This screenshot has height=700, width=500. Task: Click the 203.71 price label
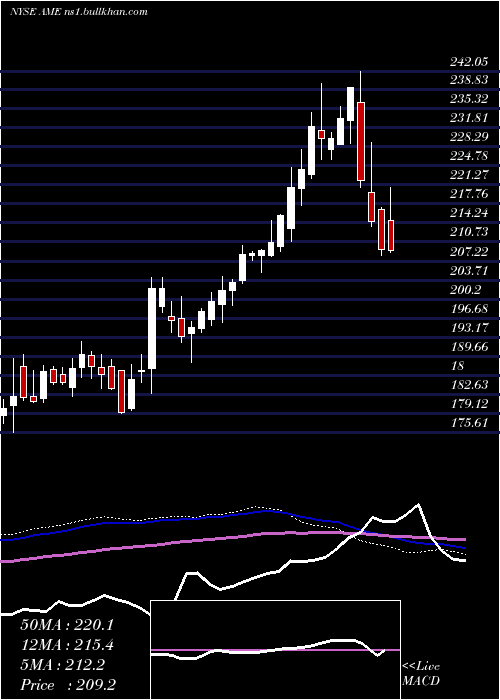[x=468, y=271]
